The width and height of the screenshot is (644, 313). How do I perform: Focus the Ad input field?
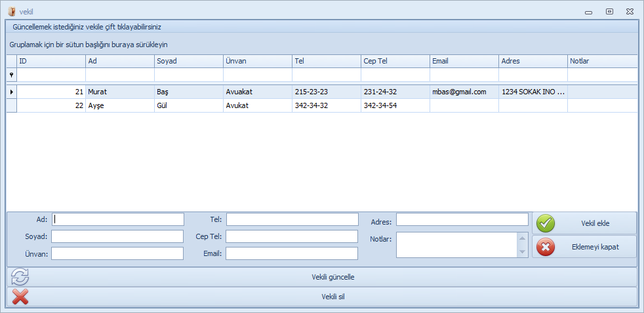point(117,219)
